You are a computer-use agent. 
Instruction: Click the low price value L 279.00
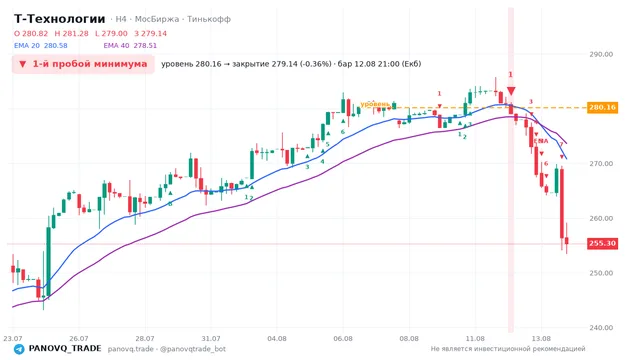[x=111, y=33]
